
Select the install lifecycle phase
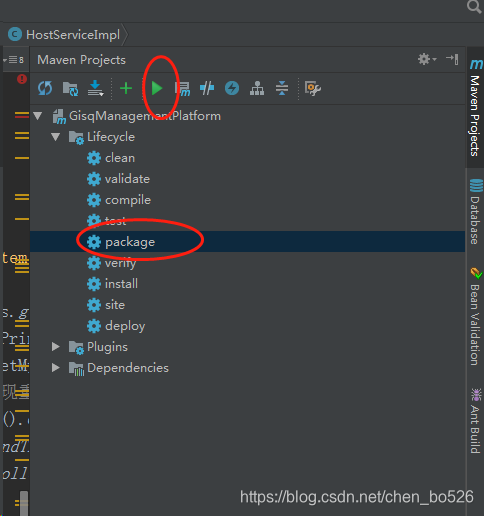121,284
